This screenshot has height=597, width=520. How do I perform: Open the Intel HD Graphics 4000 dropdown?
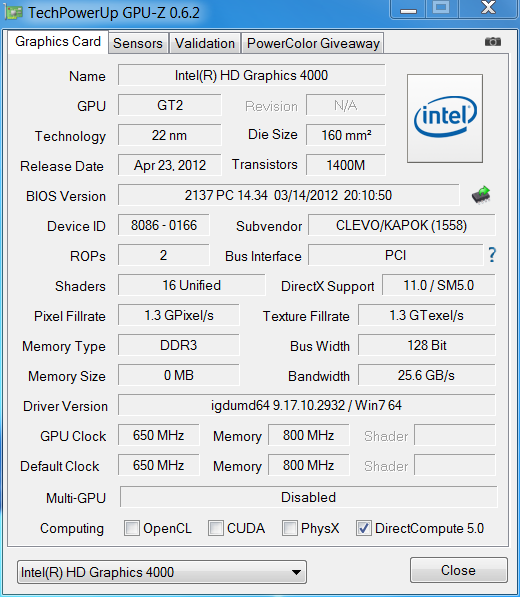click(162, 572)
